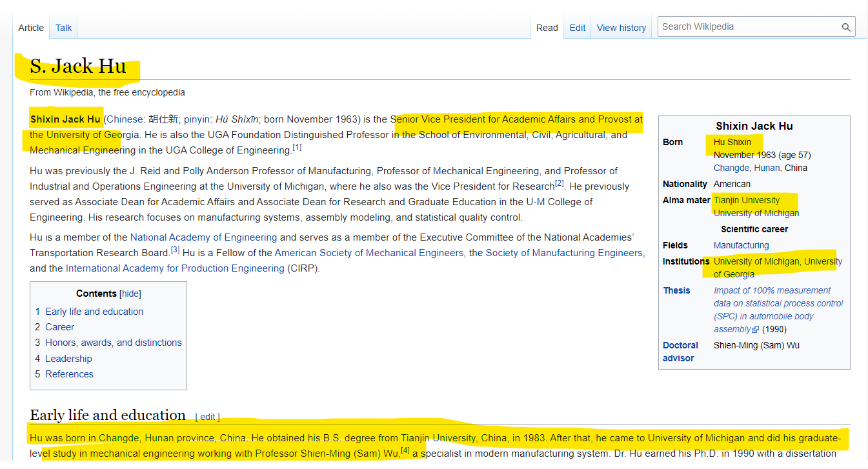868x469 pixels.
Task: Open the thesis title link on SPC
Action: (x=778, y=310)
